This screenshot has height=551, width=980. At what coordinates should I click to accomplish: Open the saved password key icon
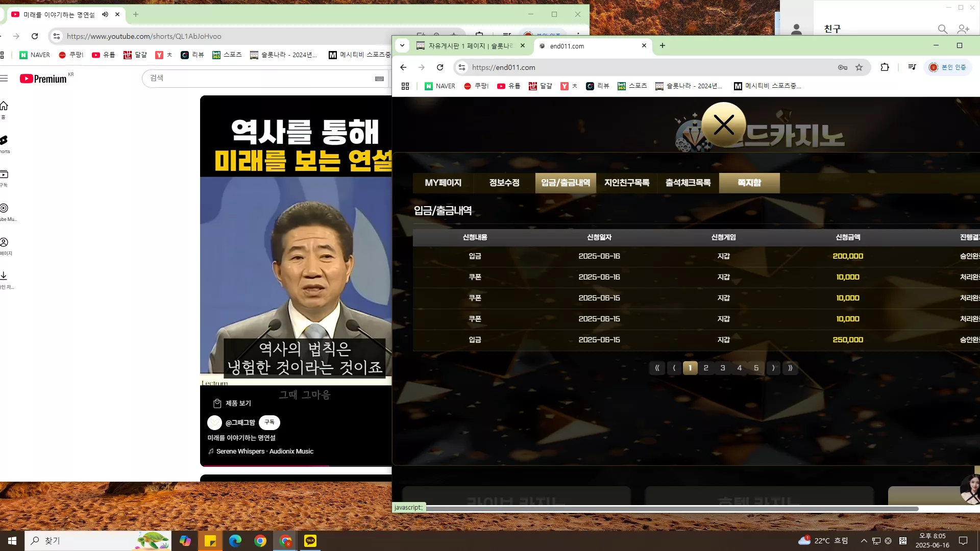tap(843, 67)
